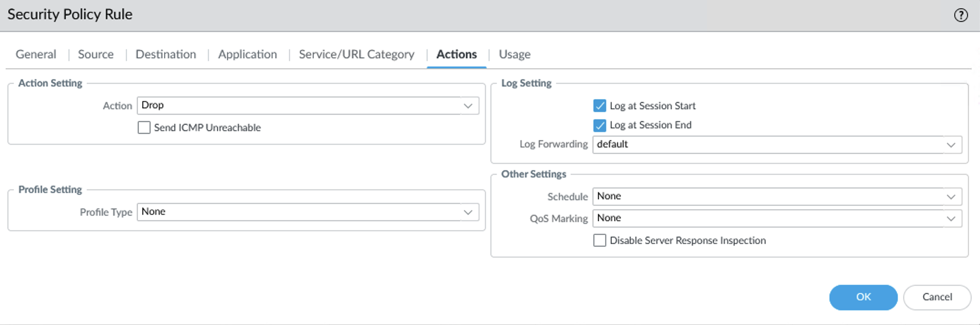Go to the Destination tab

pyautogui.click(x=166, y=54)
